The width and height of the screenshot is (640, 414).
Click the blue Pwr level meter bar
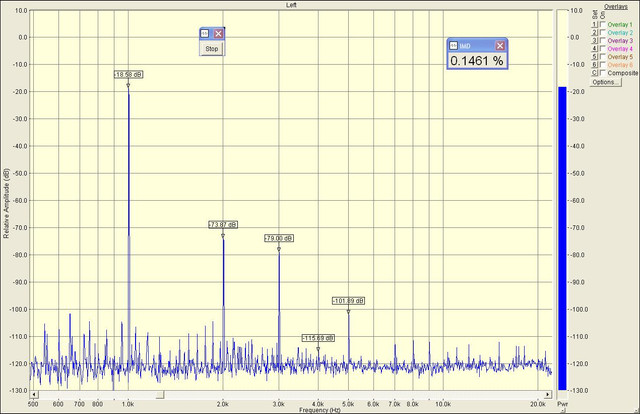[x=562, y=238]
